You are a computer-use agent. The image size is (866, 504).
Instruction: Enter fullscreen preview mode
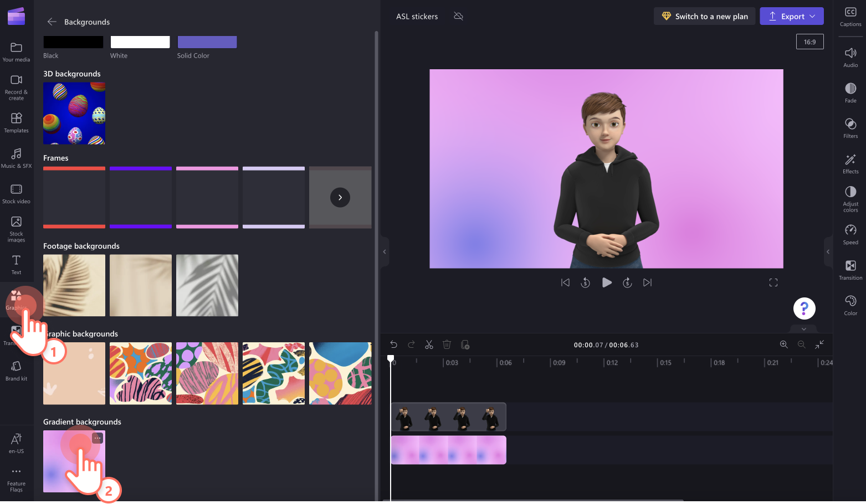tap(773, 282)
